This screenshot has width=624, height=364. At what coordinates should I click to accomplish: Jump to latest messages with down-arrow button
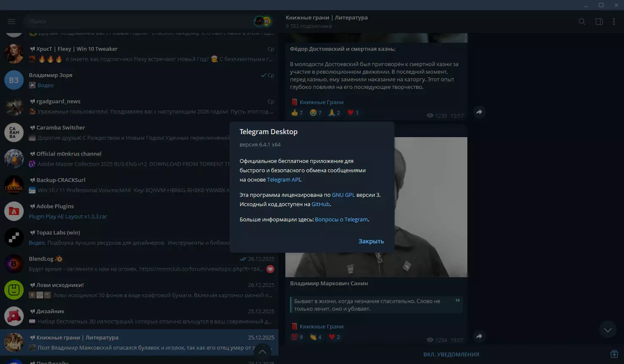[608, 330]
